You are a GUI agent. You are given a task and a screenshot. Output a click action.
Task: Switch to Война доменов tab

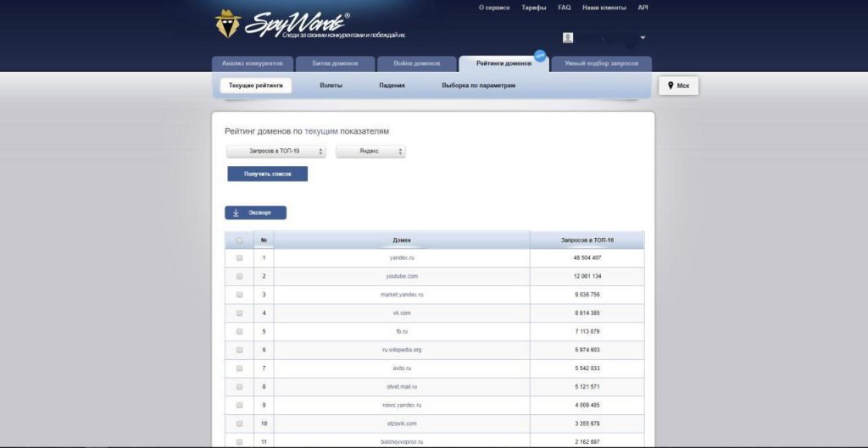coord(417,64)
